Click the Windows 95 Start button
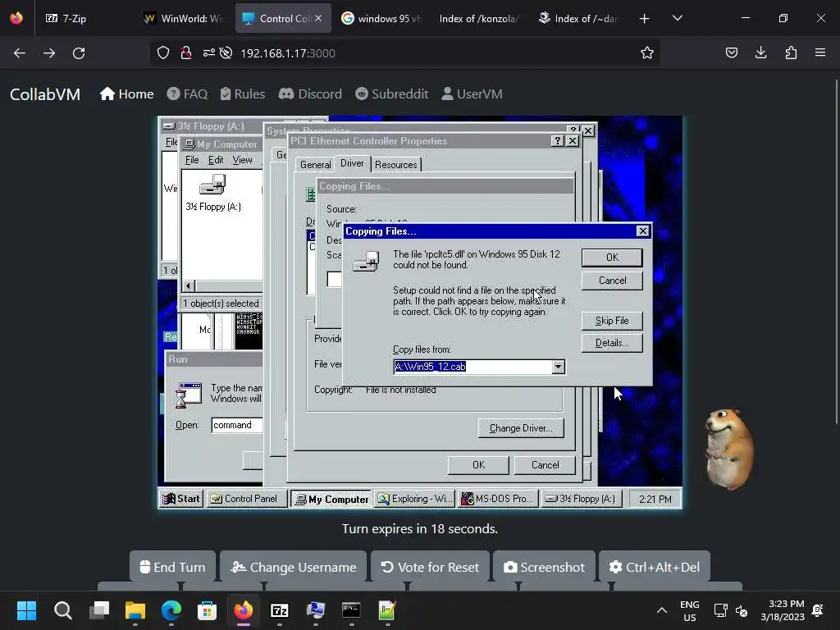The width and height of the screenshot is (840, 630). point(181,499)
